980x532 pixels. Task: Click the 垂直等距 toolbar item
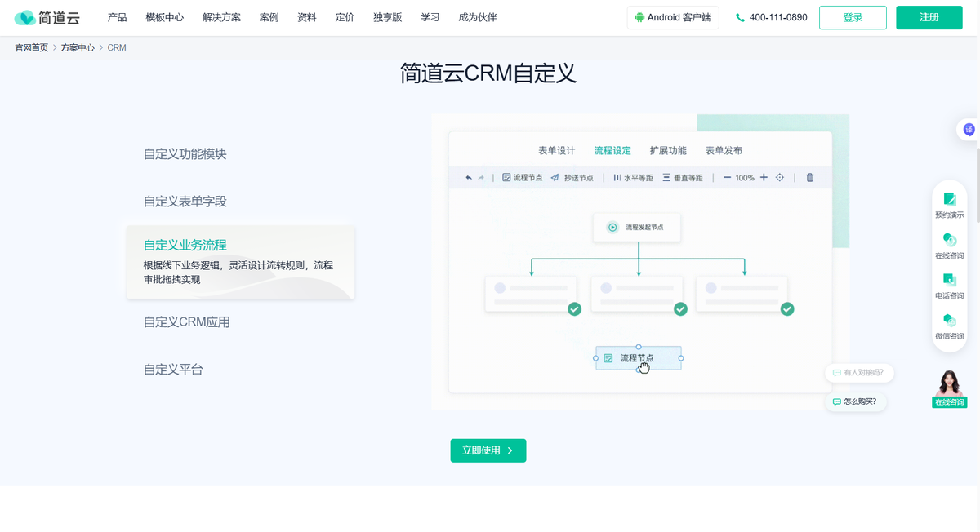click(683, 177)
